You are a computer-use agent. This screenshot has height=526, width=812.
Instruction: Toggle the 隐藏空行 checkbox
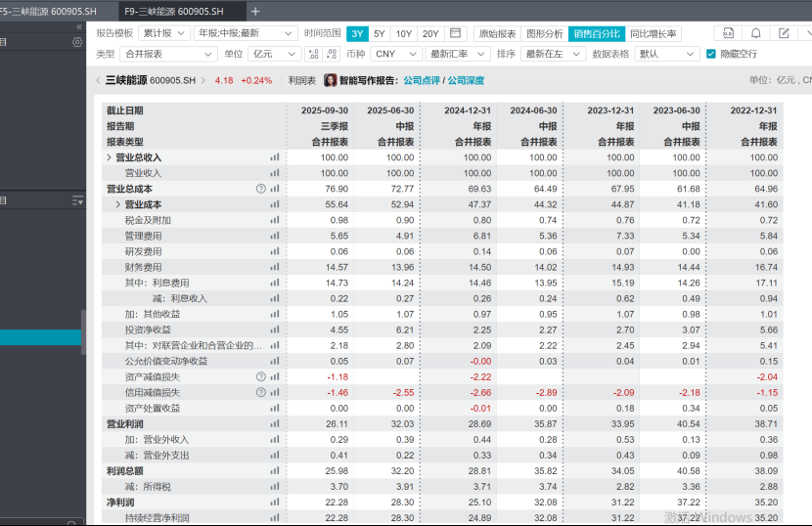tap(711, 54)
